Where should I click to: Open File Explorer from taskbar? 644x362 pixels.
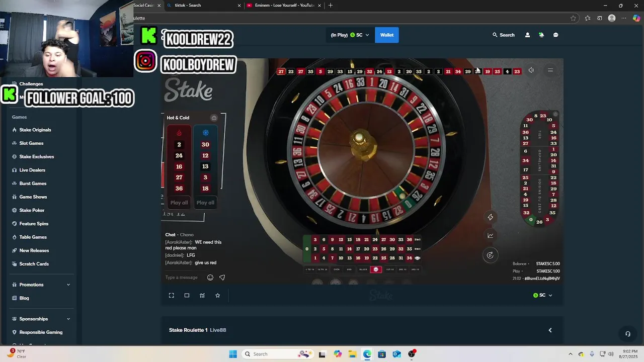coord(353,354)
